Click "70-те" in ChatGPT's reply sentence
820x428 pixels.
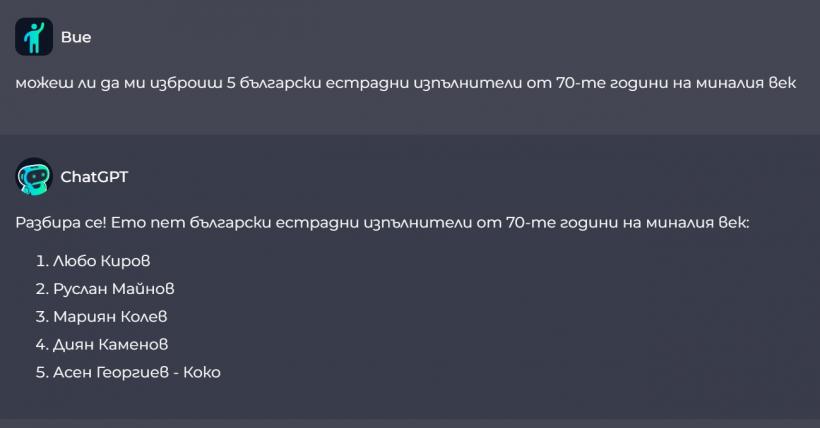tap(529, 222)
